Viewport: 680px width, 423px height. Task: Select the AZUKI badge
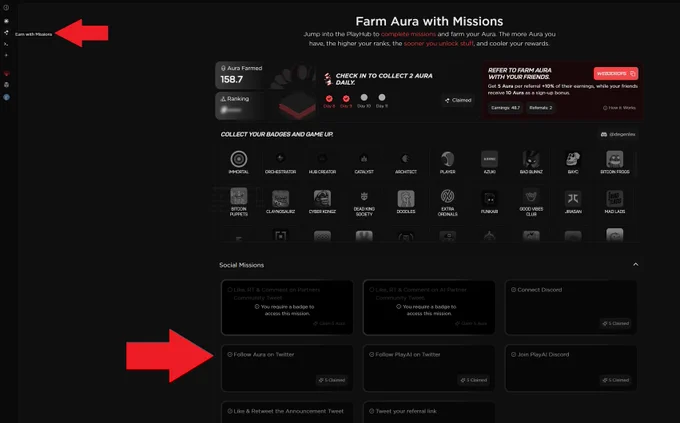pos(489,162)
